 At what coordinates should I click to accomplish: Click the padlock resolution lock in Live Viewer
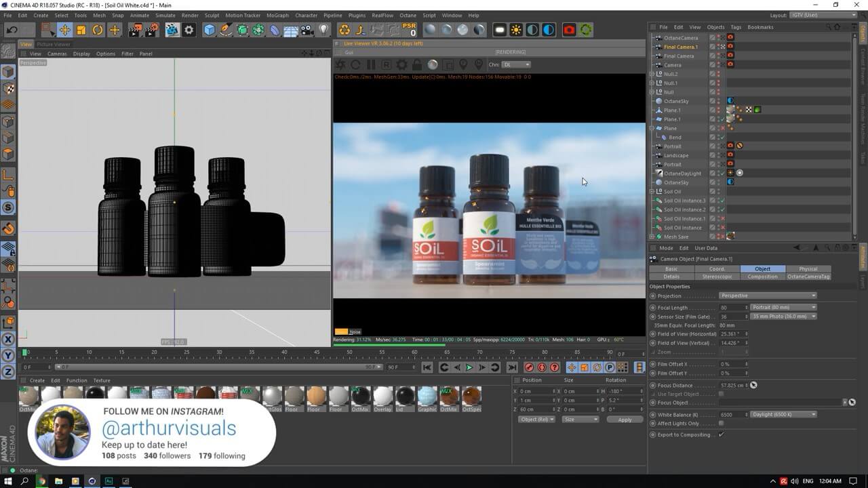coord(417,64)
